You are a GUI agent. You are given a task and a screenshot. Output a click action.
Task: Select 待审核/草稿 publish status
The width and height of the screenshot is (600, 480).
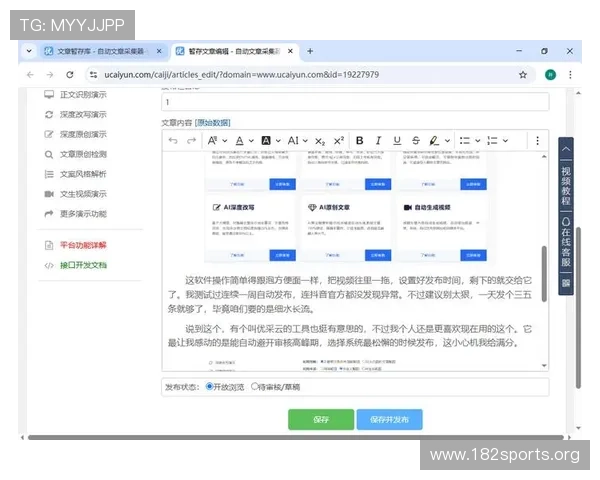point(254,387)
